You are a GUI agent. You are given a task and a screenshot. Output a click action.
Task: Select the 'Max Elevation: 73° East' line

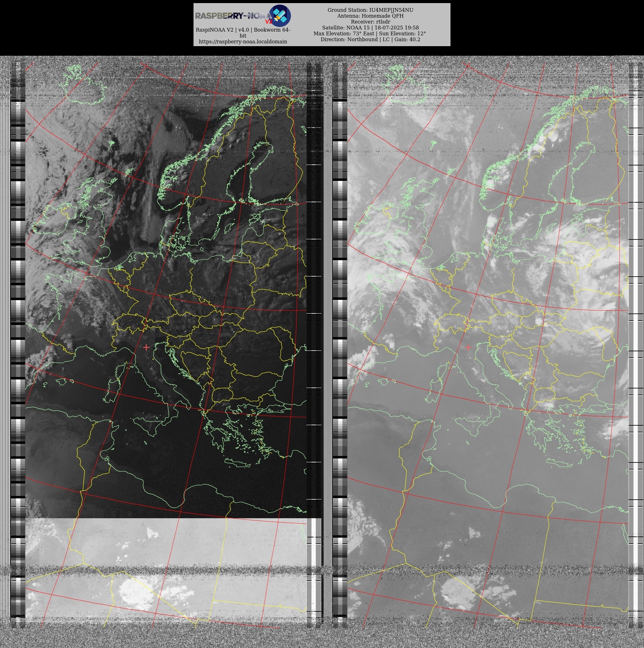370,33
